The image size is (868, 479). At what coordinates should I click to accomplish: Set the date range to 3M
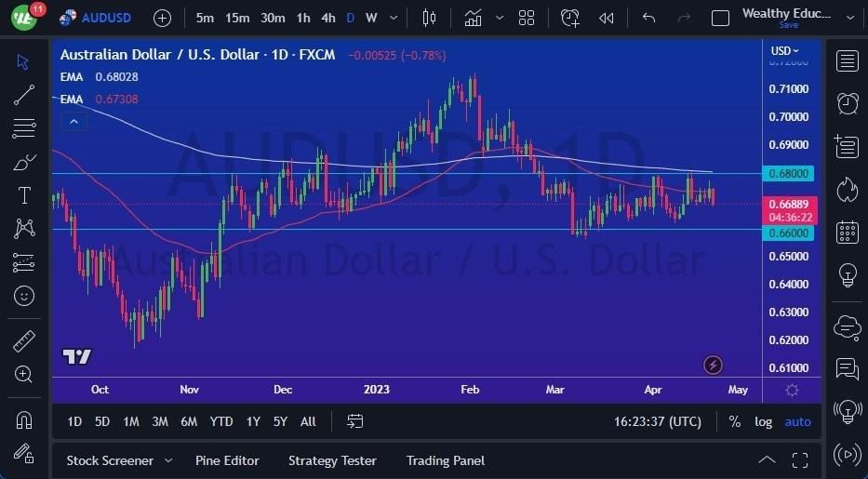[x=159, y=422]
